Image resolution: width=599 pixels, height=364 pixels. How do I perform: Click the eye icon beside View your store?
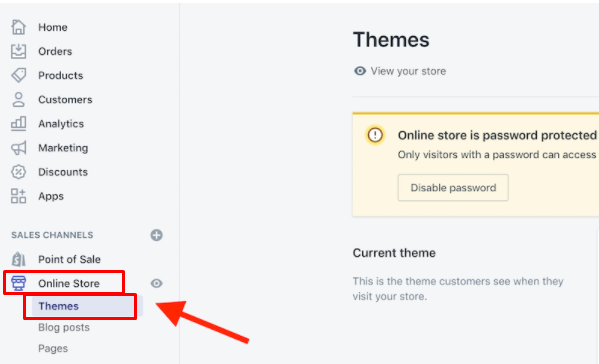[x=360, y=71]
